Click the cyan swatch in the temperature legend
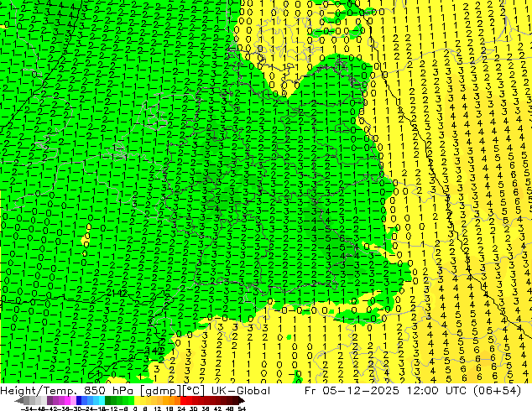The image size is (532, 411). (x=102, y=401)
